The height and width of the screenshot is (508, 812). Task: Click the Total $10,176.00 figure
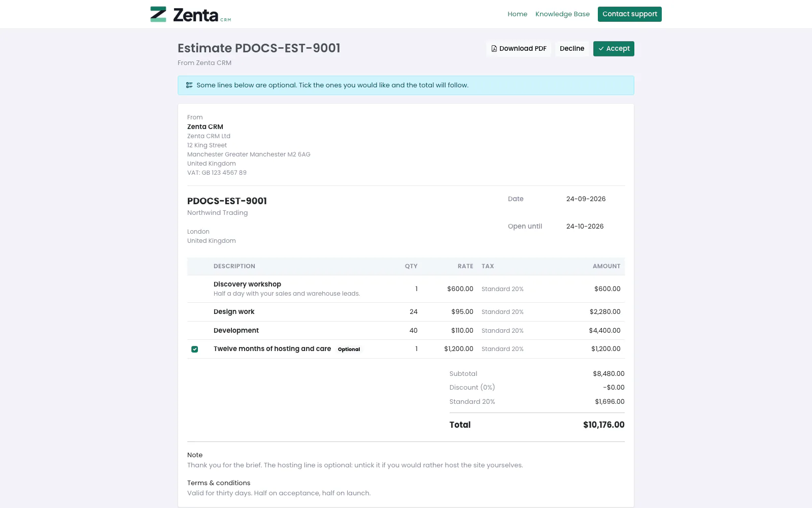(x=603, y=425)
